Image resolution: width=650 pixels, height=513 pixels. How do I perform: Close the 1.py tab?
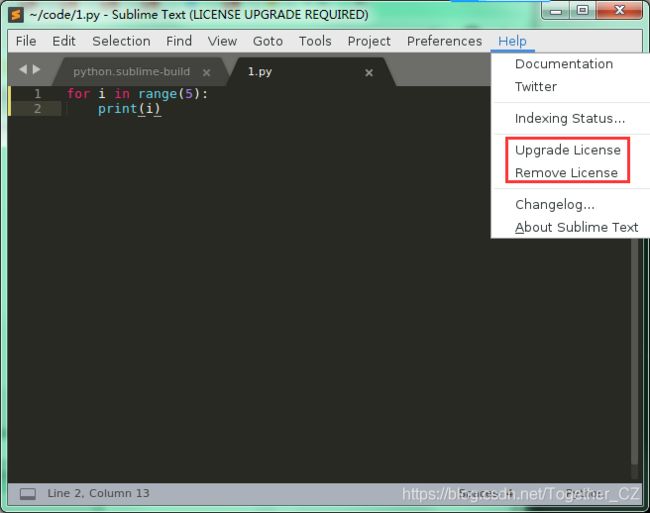369,73
